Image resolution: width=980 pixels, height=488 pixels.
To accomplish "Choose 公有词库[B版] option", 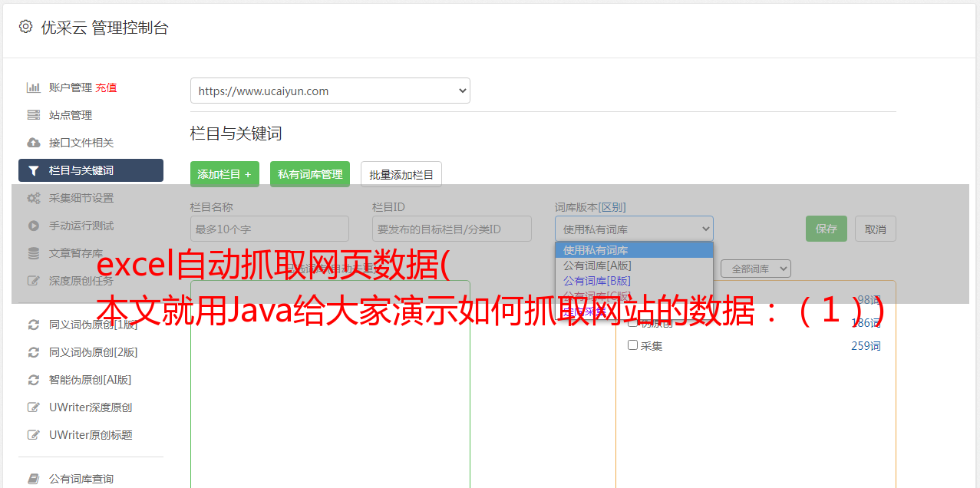I will (x=634, y=281).
